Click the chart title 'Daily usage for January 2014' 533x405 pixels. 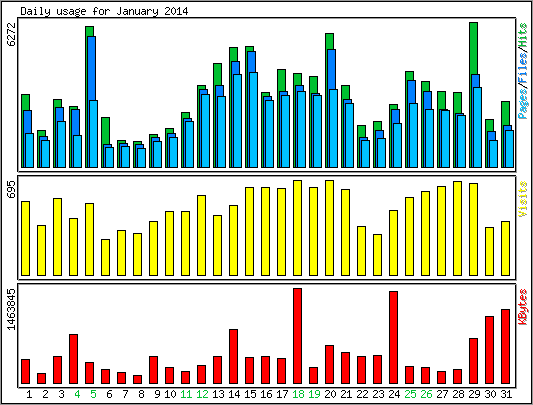104,11
